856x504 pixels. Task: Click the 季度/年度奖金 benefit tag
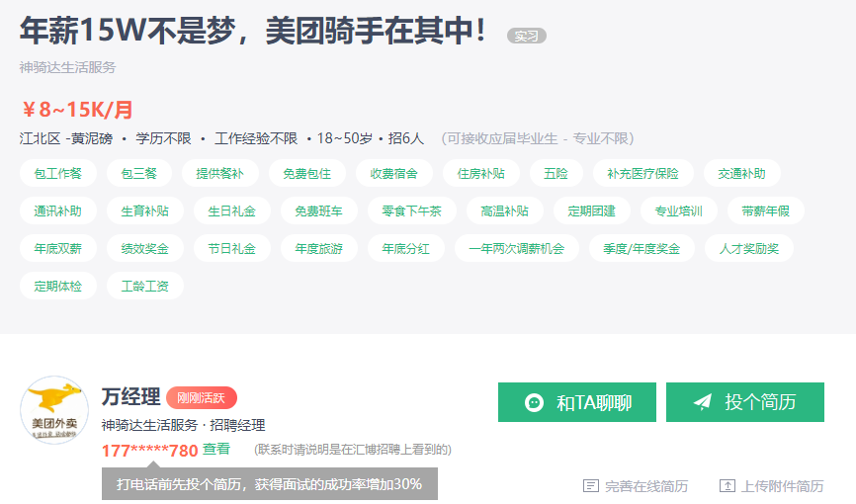click(642, 248)
